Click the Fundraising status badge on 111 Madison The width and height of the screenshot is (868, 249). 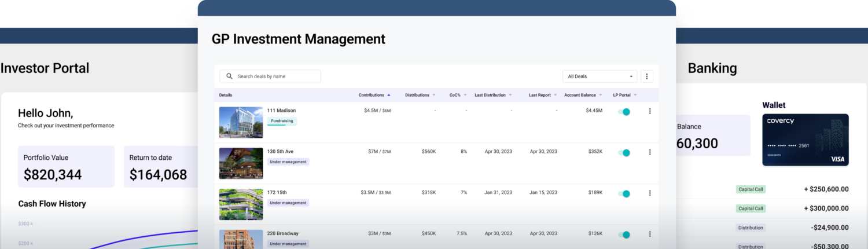[x=282, y=121]
